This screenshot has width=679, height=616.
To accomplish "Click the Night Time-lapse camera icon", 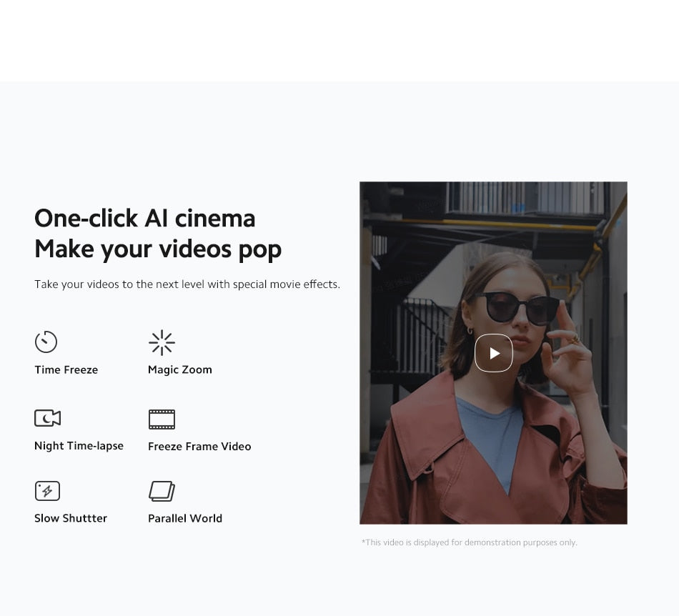I will point(47,418).
